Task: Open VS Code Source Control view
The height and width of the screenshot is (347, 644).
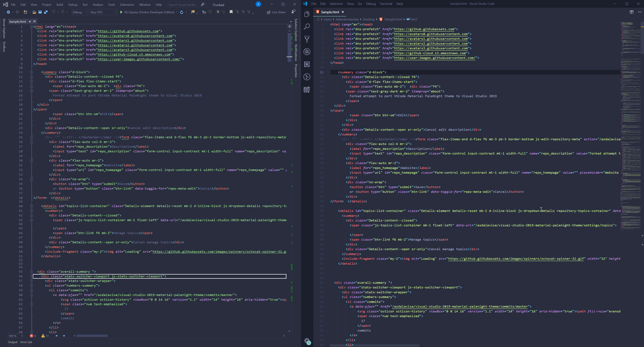Action: point(307,39)
